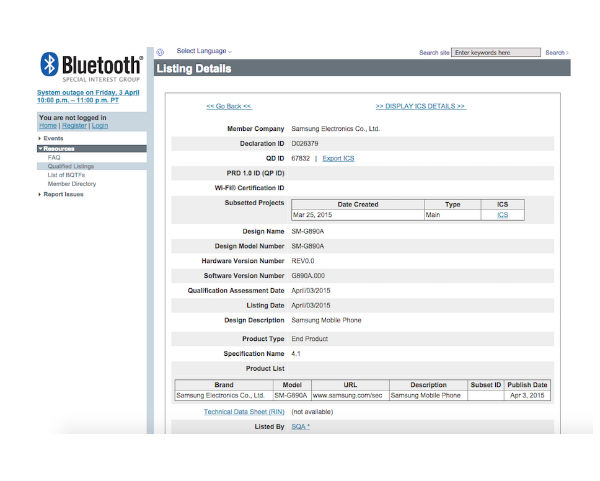Click the Description cell in product table
Image resolution: width=600 pixels, height=481 pixels.
[426, 395]
